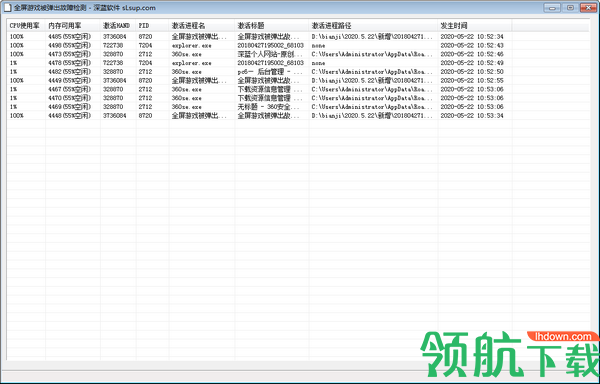
Task: Minimize the 全屏游戏被弹出故障检测 window
Action: pos(552,7)
